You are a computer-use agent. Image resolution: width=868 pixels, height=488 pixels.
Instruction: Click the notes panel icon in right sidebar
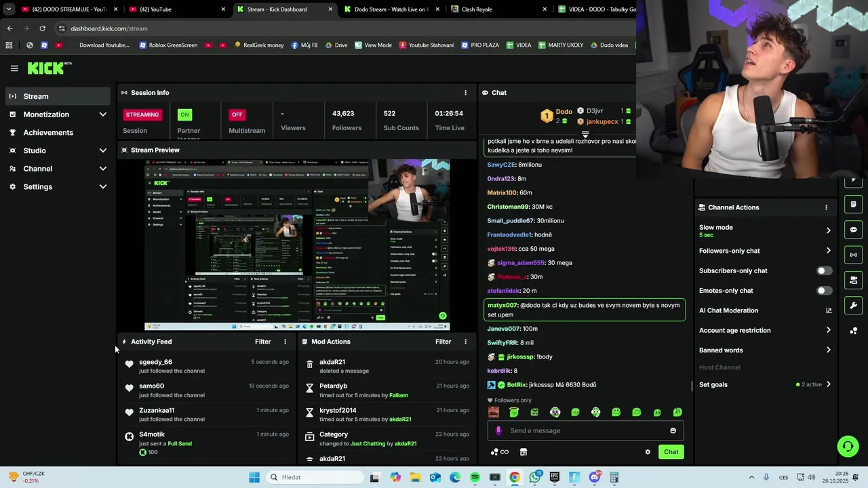click(x=853, y=204)
